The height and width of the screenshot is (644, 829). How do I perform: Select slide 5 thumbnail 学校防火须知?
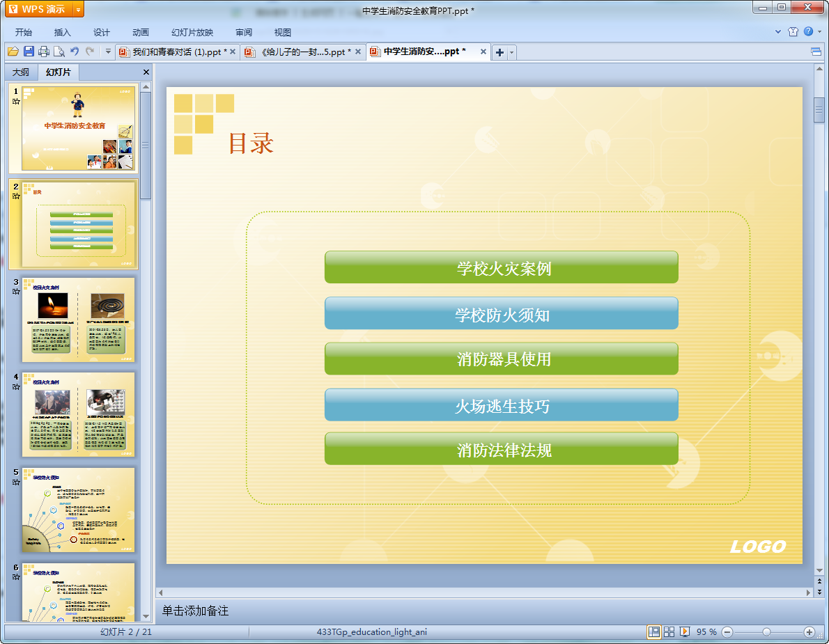click(78, 510)
